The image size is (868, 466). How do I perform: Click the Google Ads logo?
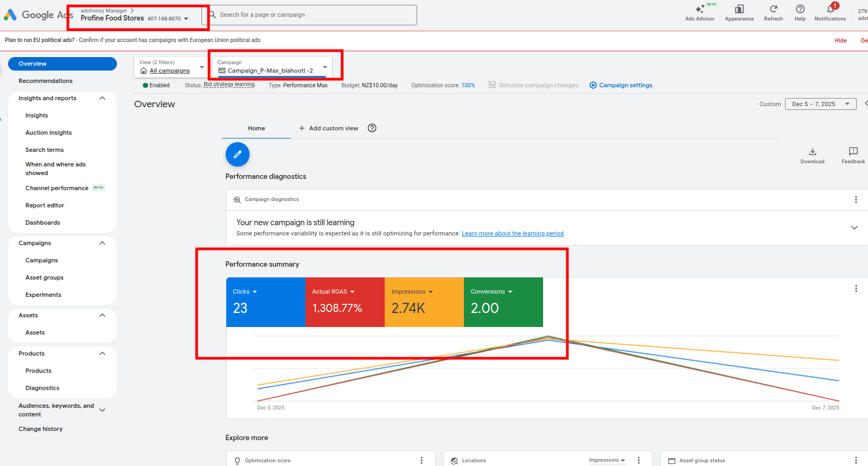tap(38, 15)
